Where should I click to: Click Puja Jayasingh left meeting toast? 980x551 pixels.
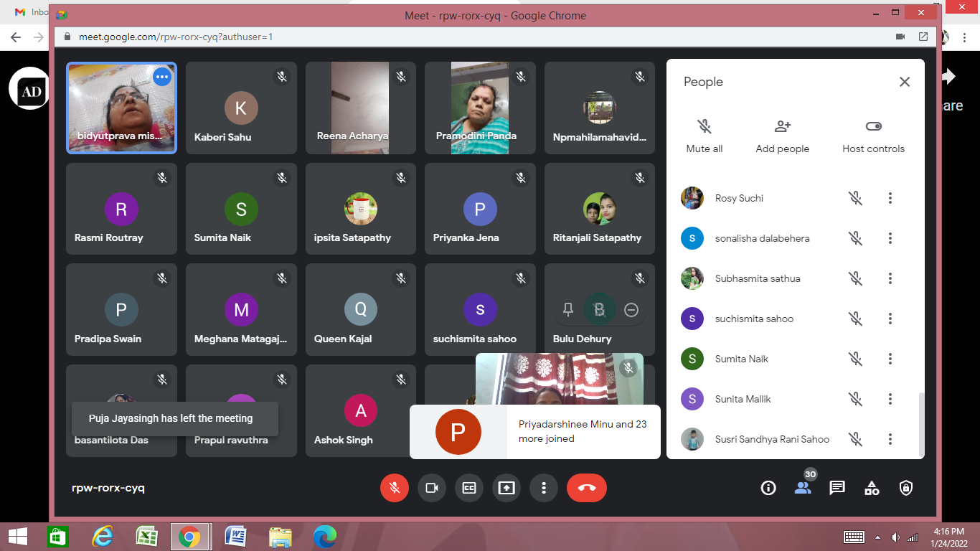pyautogui.click(x=174, y=418)
